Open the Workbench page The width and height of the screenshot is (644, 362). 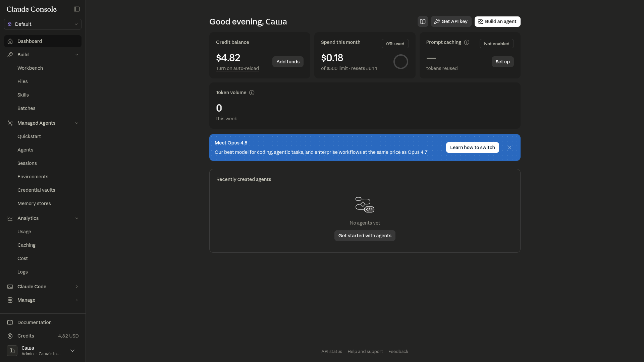coord(43,68)
